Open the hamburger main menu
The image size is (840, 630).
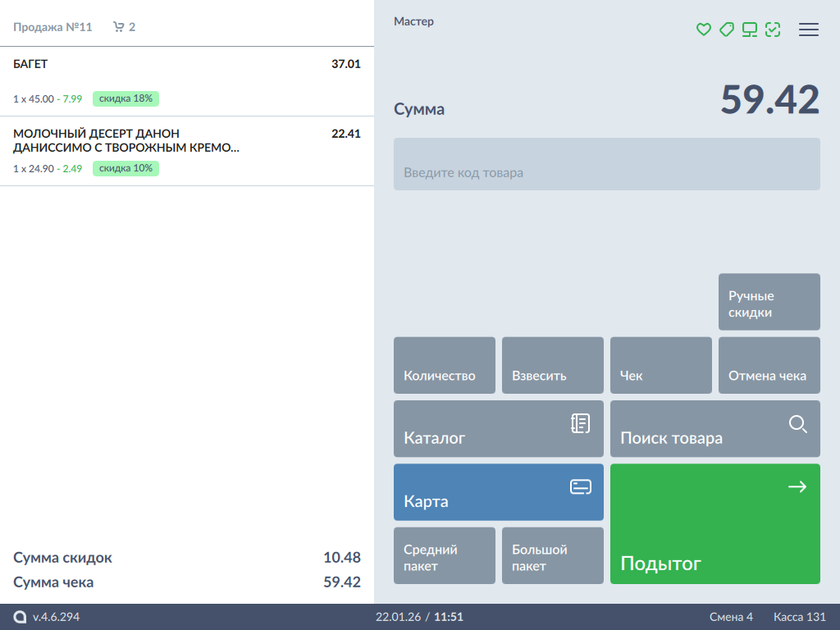(x=809, y=30)
